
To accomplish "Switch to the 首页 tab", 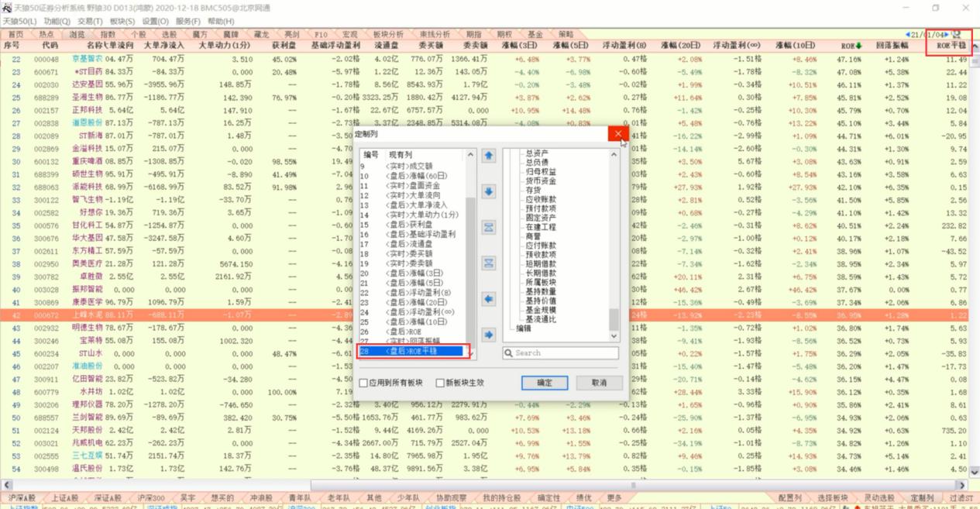I will (15, 34).
